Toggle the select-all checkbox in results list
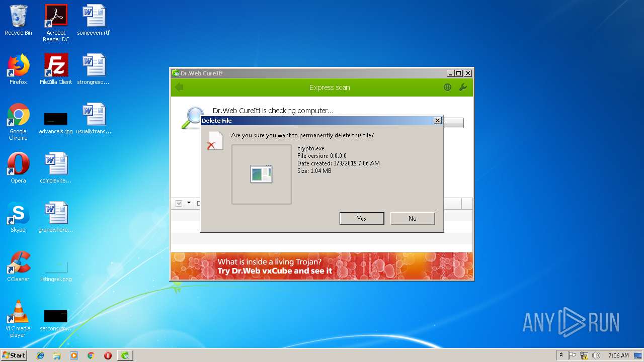 pos(179,203)
